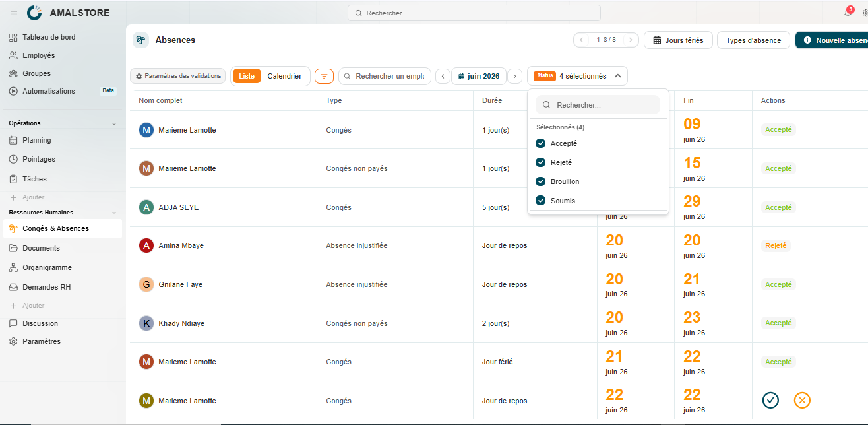Viewport: 868px width, 425px height.
Task: Click Khady Ndiaye's avatar
Action: coord(146,323)
